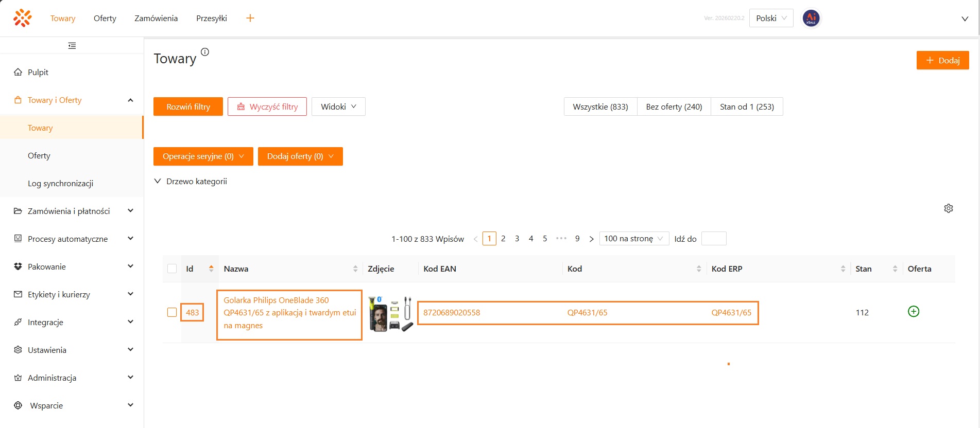Select the Bez oferty (240) tab

[x=674, y=106]
